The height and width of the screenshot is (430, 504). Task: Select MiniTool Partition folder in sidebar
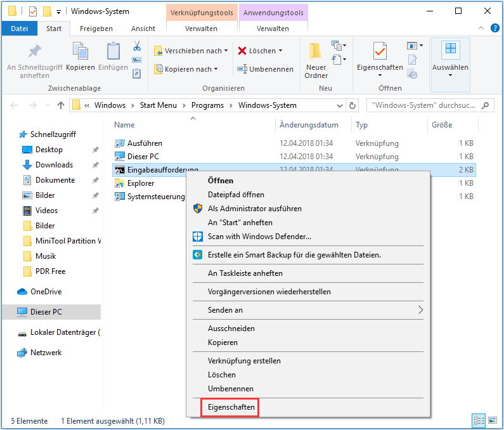61,241
